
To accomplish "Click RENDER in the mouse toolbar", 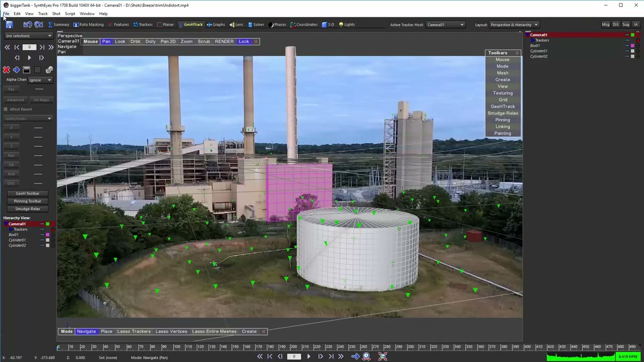I will coord(224,42).
